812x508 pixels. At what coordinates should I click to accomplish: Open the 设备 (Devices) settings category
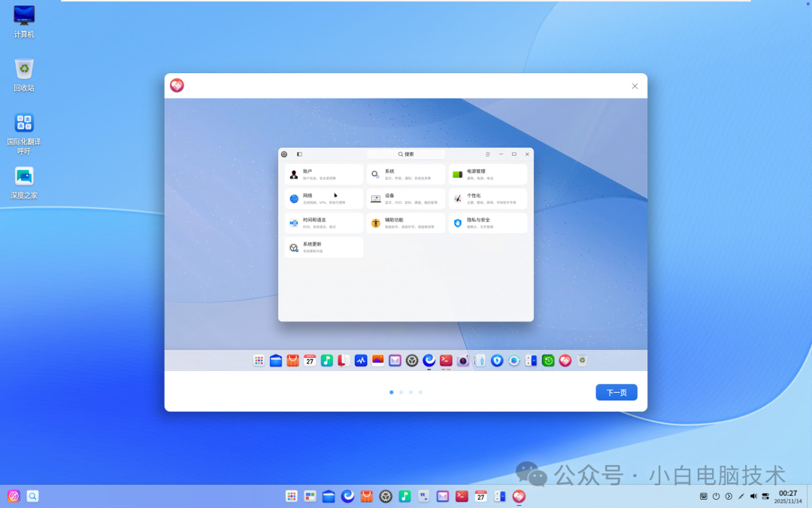(406, 198)
